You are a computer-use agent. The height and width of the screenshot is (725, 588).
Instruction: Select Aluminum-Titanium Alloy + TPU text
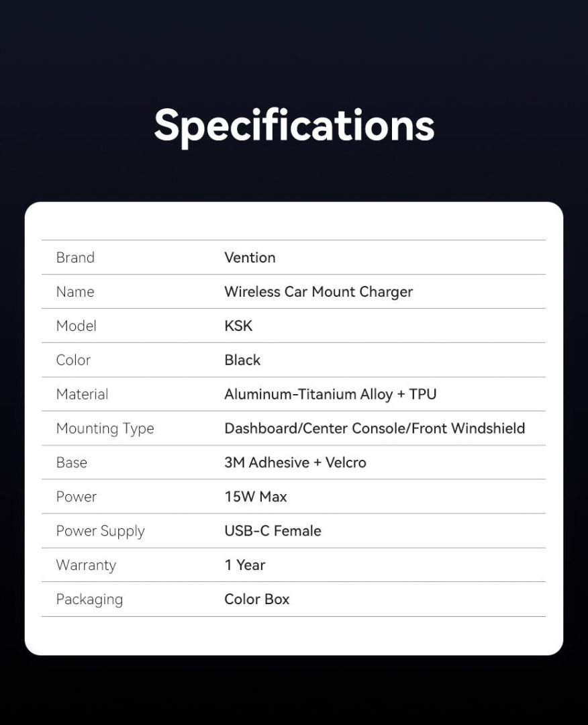[330, 395]
